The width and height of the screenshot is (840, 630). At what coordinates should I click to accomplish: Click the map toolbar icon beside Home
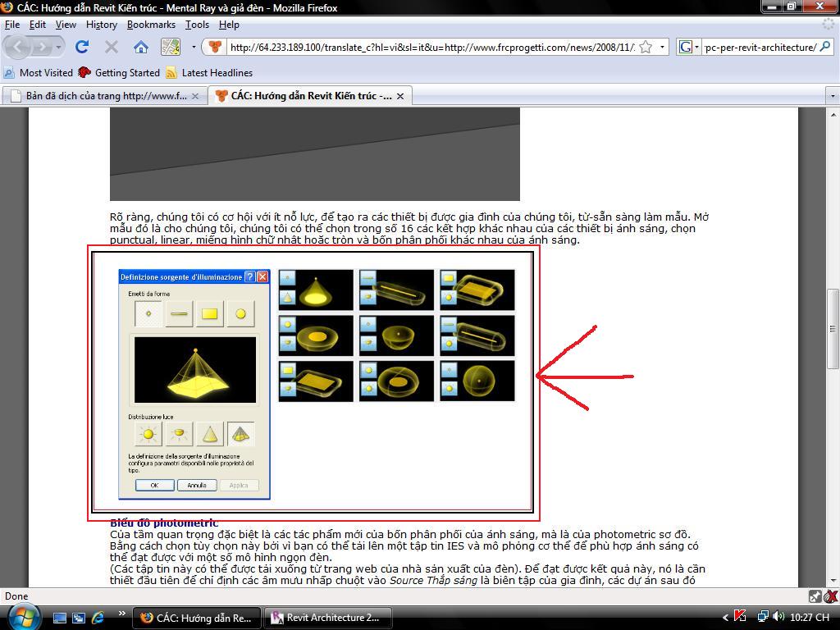click(x=171, y=47)
